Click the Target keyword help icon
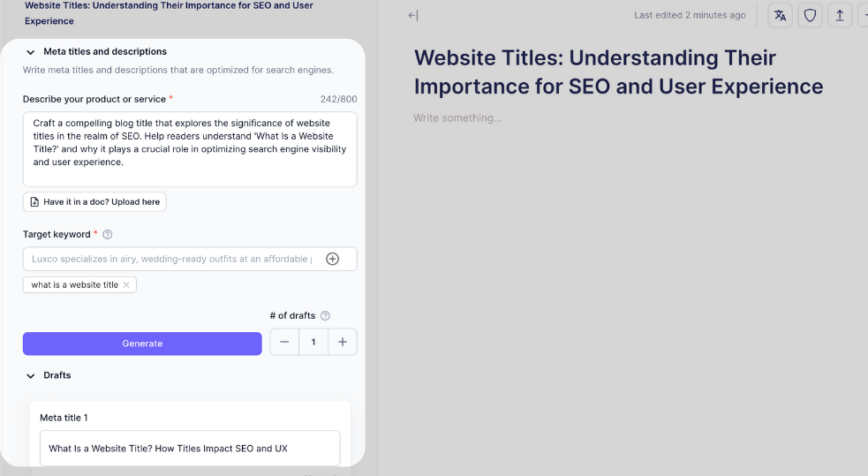The height and width of the screenshot is (476, 868). coord(108,234)
